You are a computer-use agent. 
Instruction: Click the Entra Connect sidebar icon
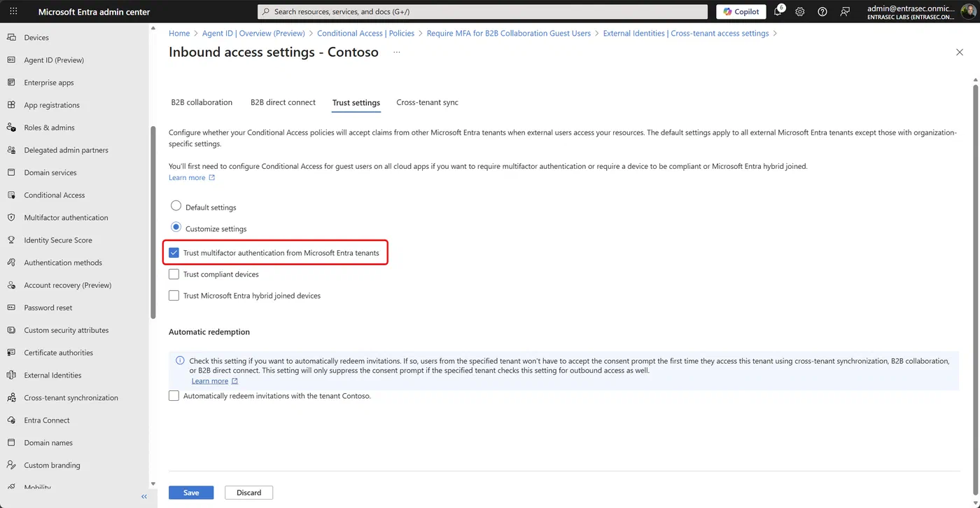[11, 420]
